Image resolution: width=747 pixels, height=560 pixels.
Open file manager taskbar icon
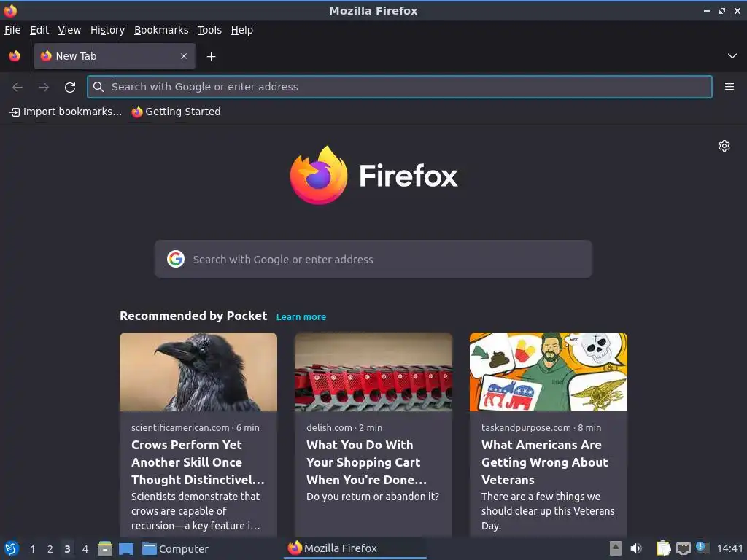click(105, 548)
